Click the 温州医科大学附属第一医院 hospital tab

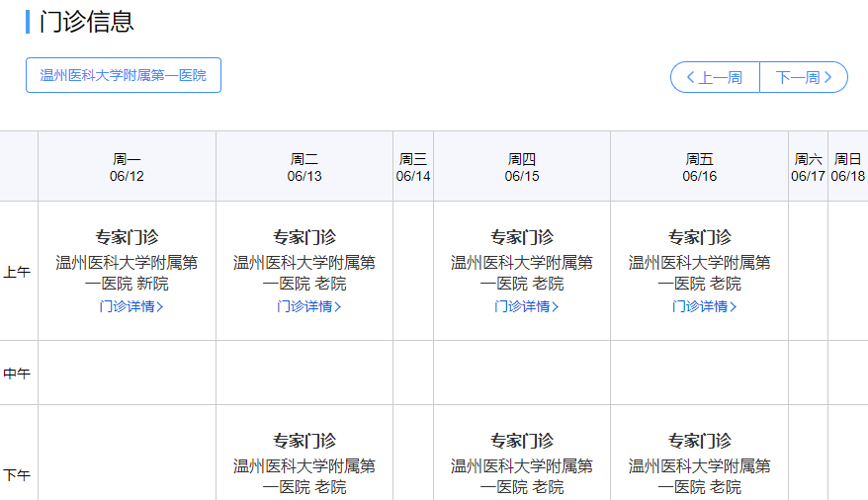click(x=124, y=75)
